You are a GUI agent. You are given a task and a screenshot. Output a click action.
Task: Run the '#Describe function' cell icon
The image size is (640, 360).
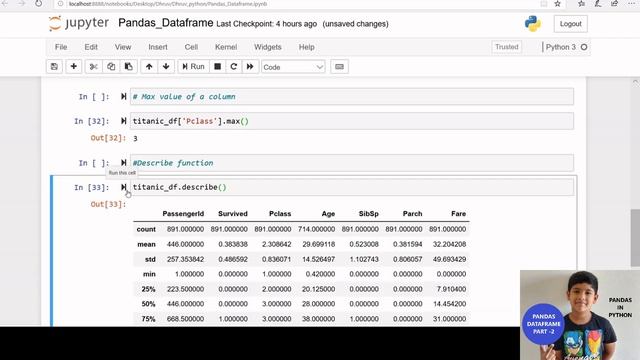[123, 163]
